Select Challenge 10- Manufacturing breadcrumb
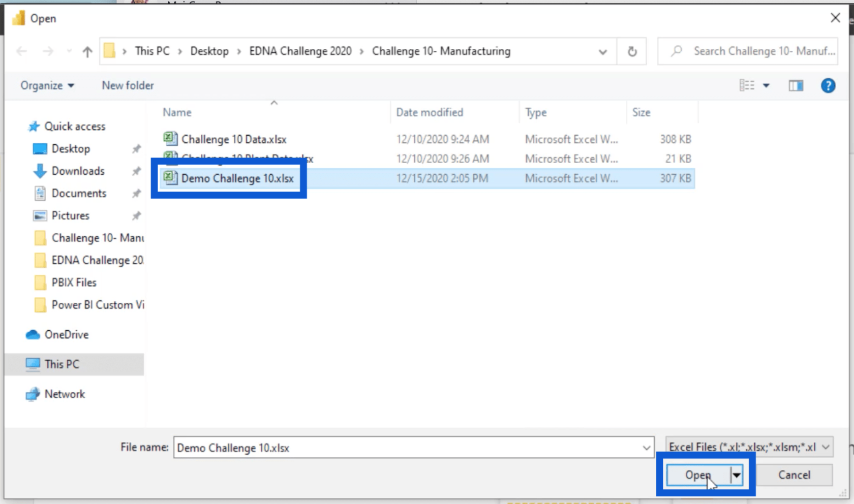The height and width of the screenshot is (504, 854). pos(441,51)
